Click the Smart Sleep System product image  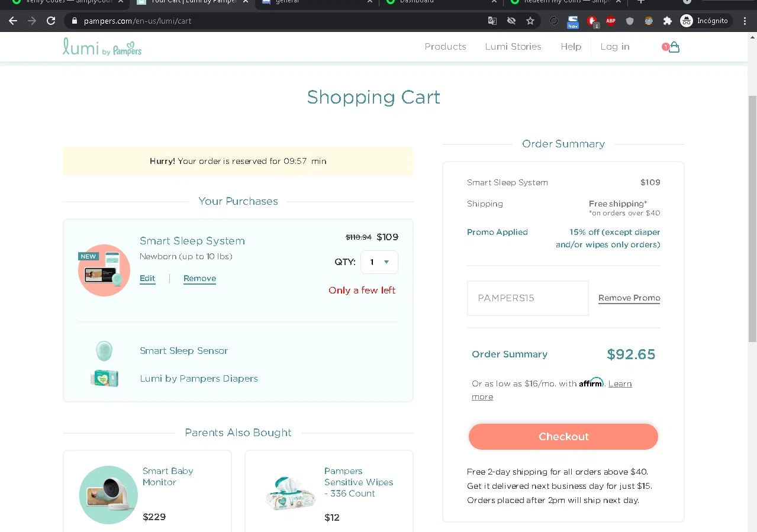coord(104,270)
